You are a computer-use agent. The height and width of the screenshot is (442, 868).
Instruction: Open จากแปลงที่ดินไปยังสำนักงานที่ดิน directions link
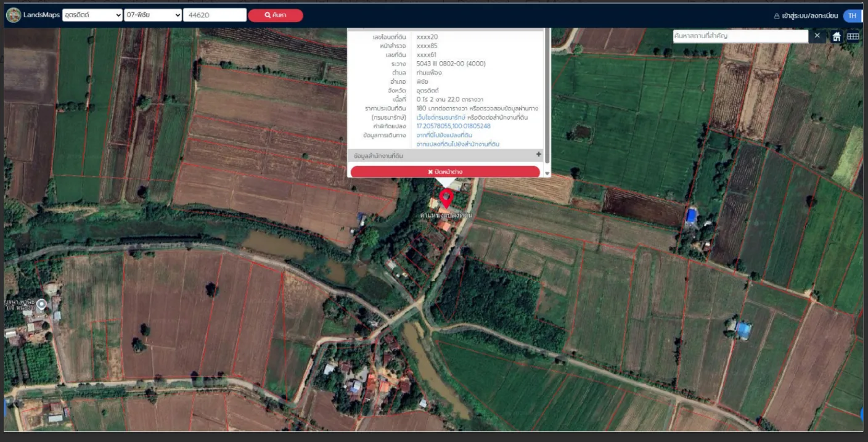click(457, 144)
